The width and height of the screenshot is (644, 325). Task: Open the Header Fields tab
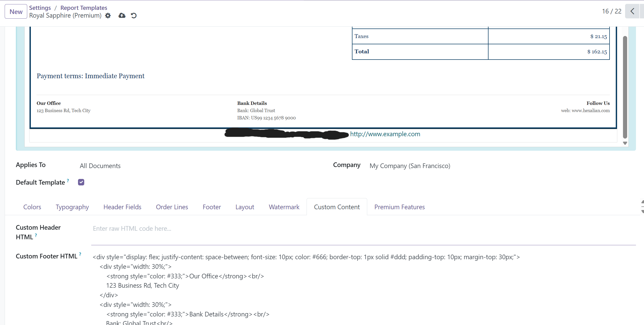122,207
